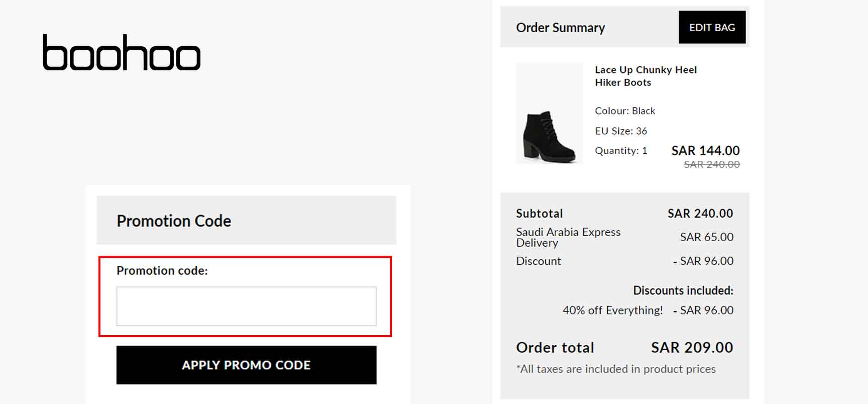
Task: Click the taxes included disclaimer text
Action: [615, 369]
